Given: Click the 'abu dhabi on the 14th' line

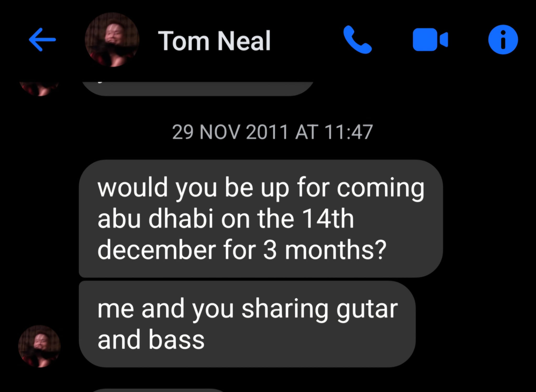Looking at the screenshot, I should point(226,219).
